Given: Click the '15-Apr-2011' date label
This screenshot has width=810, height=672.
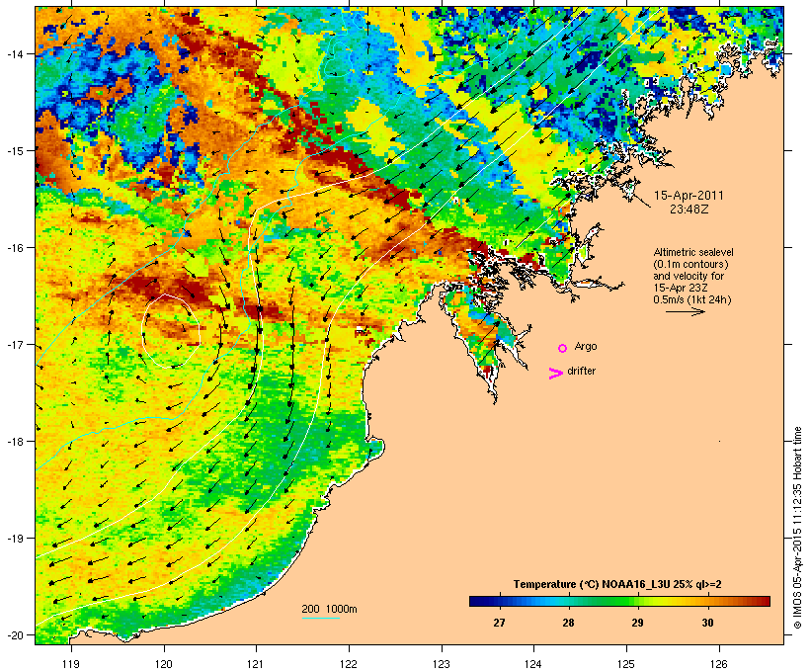Looking at the screenshot, I should click(688, 196).
